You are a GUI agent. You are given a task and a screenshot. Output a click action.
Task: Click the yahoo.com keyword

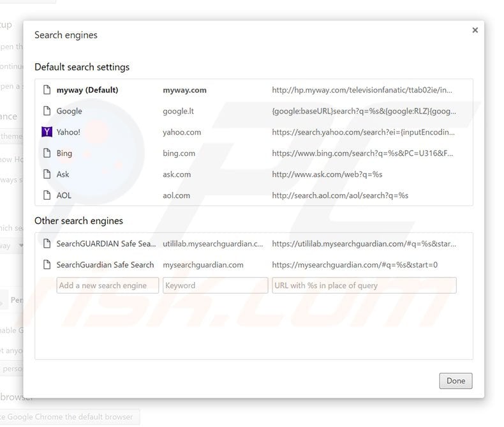coord(182,132)
